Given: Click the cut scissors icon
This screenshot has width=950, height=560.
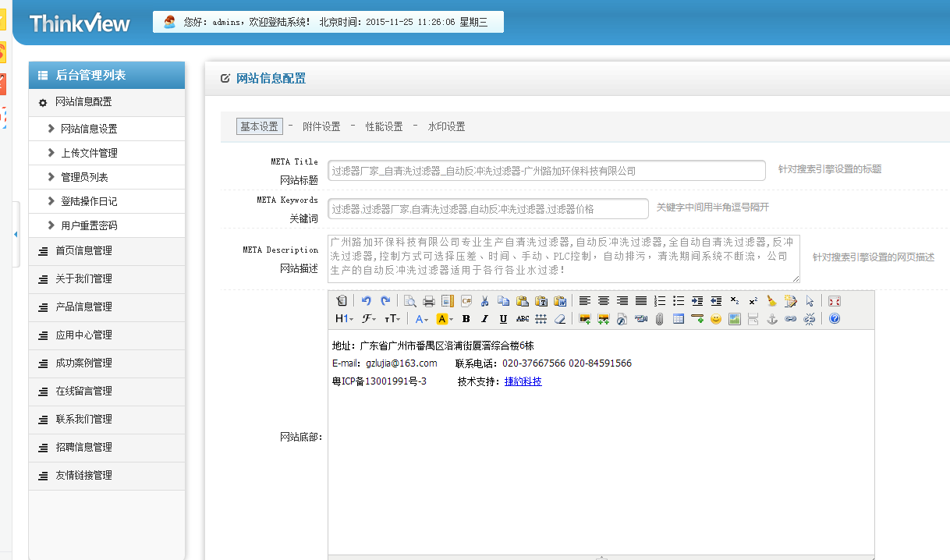Looking at the screenshot, I should point(484,301).
